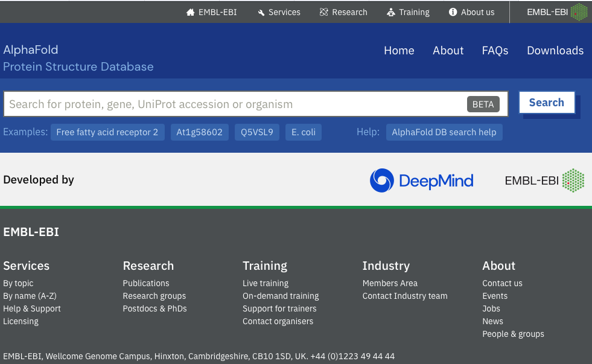Try example E. coli

coord(303,132)
